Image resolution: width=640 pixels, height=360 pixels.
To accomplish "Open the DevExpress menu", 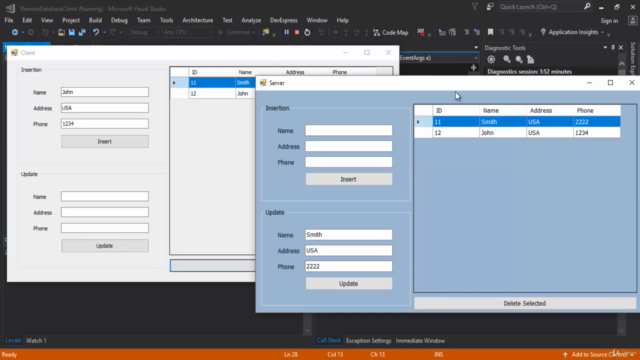I will pyautogui.click(x=284, y=20).
